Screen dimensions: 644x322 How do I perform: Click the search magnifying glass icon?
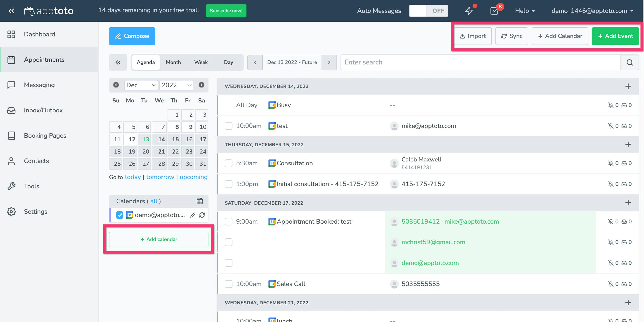[630, 62]
